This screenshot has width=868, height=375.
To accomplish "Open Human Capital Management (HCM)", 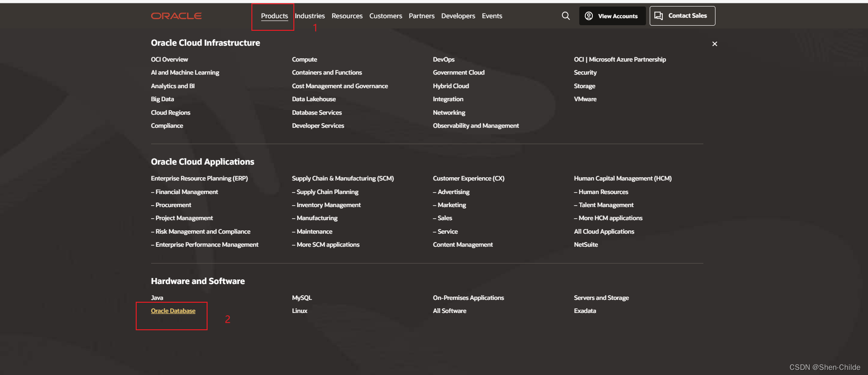I will (623, 178).
